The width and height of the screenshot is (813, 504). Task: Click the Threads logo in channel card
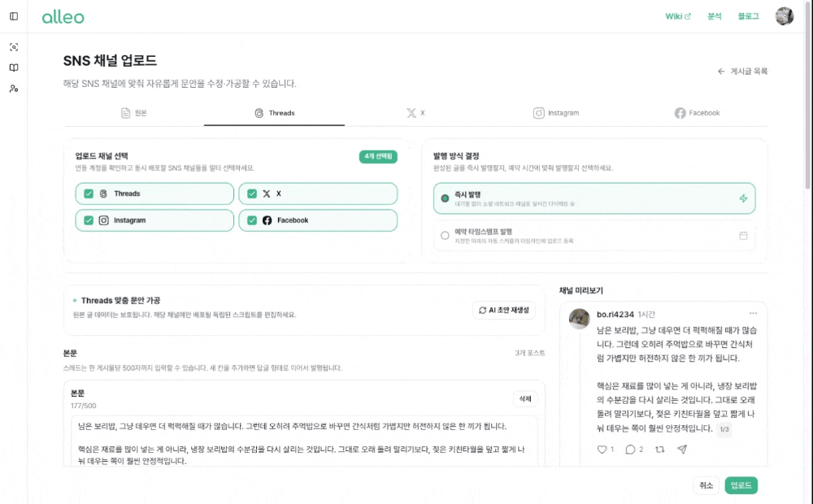(x=103, y=193)
